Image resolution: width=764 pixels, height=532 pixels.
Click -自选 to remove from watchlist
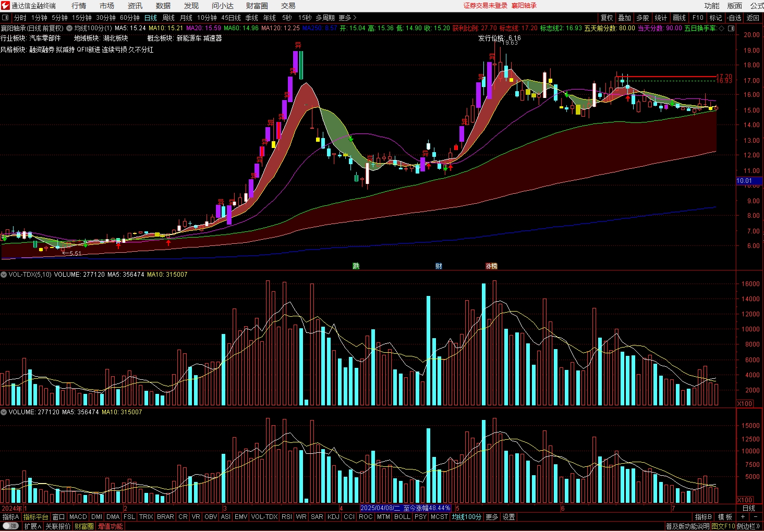(734, 18)
